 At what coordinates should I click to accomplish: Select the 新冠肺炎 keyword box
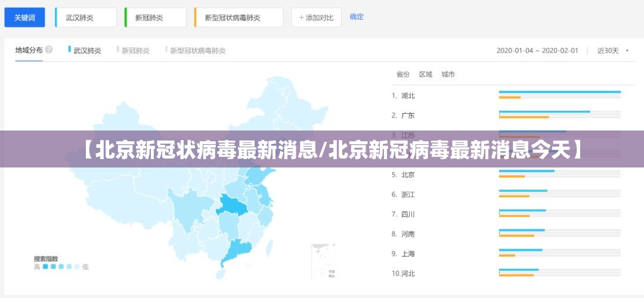tap(155, 18)
